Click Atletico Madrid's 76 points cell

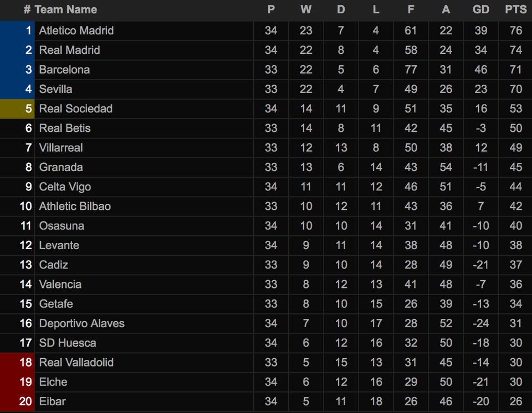(515, 30)
